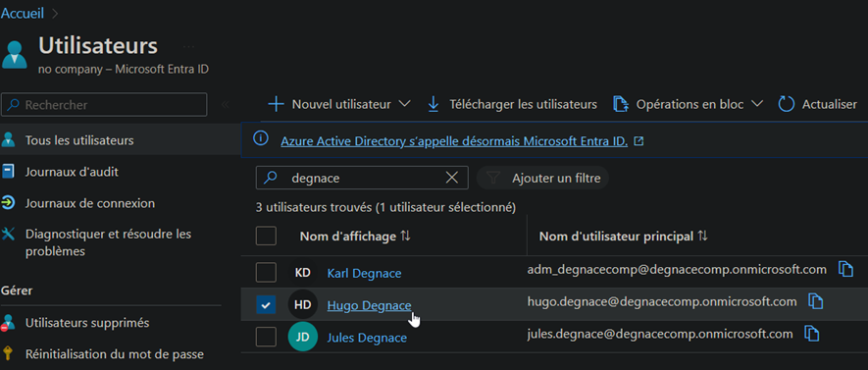Image resolution: width=868 pixels, height=370 pixels.
Task: Focus the degnace user search field
Action: tap(362, 178)
